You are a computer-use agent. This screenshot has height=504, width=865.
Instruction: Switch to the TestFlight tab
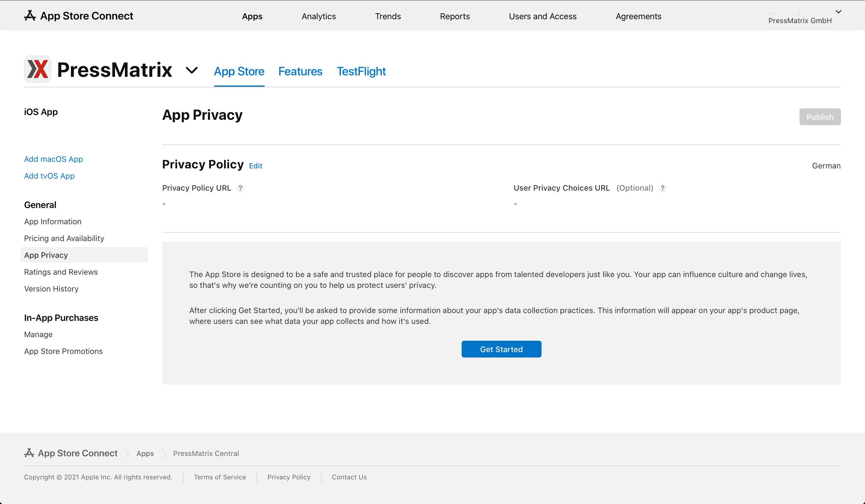tap(361, 71)
